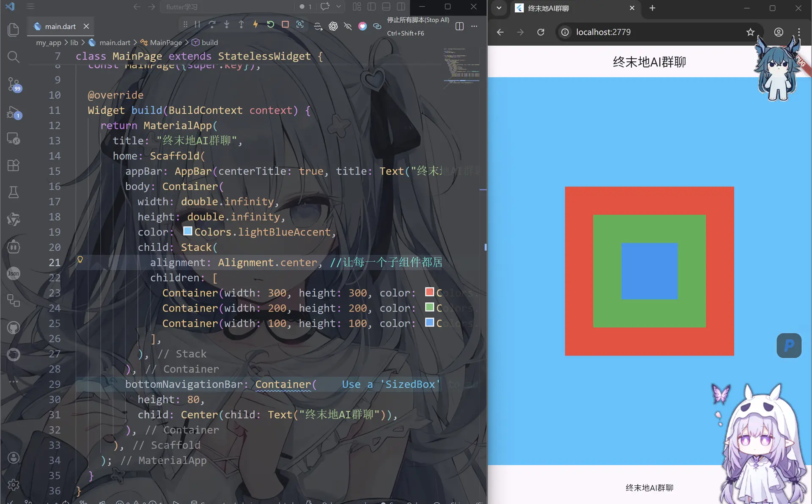Go back in the browser
The height and width of the screenshot is (504, 812).
[x=500, y=32]
